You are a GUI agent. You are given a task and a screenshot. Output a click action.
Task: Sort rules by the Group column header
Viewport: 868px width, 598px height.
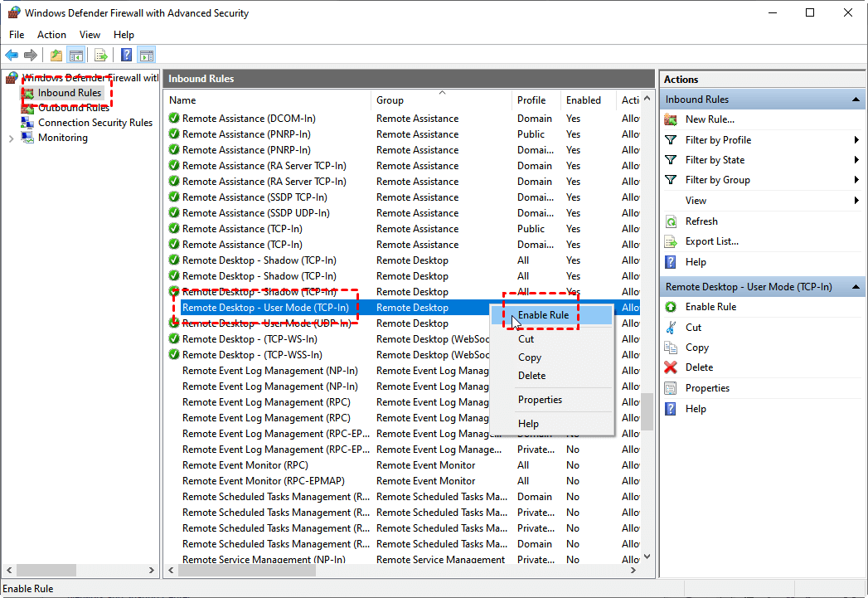[x=441, y=100]
